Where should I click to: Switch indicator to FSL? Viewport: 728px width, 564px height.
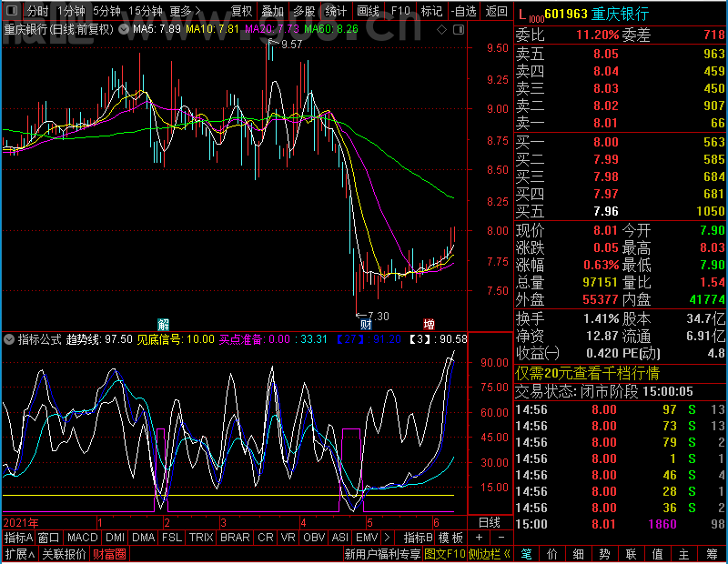(x=171, y=538)
